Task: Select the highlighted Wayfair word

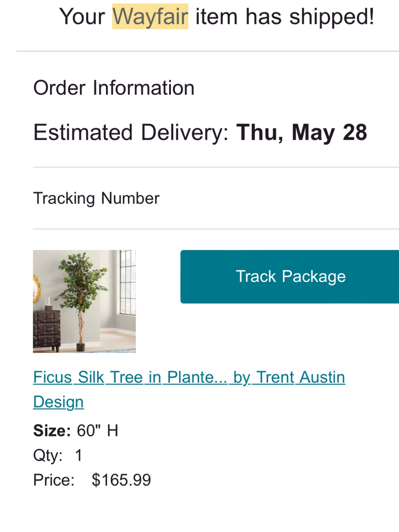Action: [x=150, y=17]
